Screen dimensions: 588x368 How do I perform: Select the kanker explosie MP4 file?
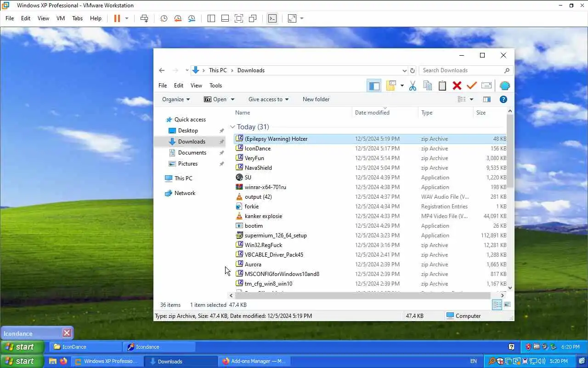[x=370, y=216]
